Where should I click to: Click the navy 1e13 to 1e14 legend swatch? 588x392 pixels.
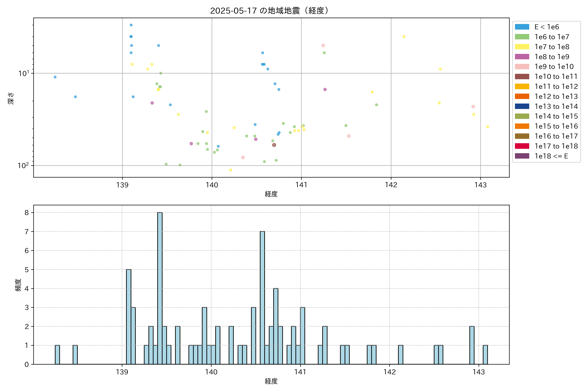click(x=522, y=106)
